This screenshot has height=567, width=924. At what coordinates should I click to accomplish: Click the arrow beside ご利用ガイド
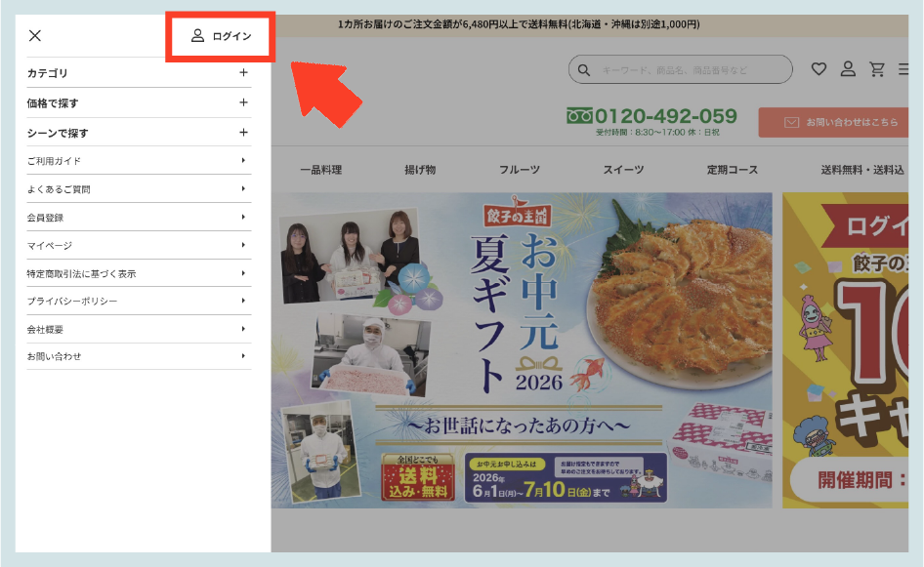click(x=243, y=160)
